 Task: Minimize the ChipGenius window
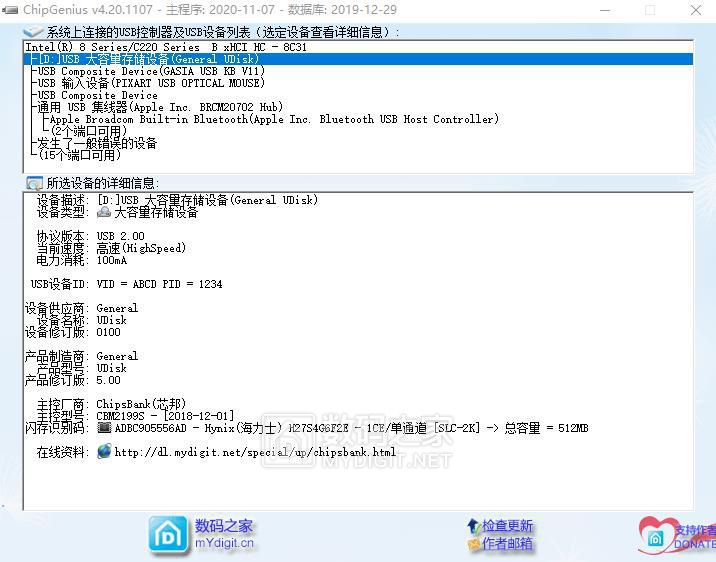click(x=605, y=10)
